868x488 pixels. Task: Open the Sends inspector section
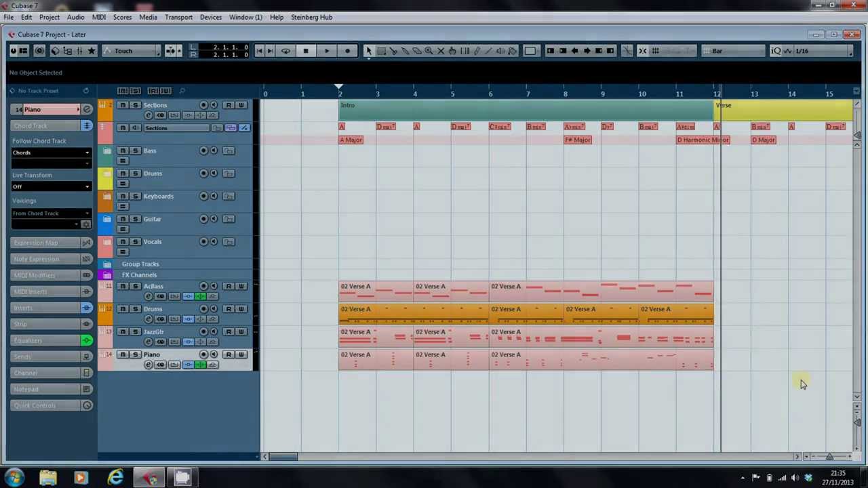coord(46,357)
